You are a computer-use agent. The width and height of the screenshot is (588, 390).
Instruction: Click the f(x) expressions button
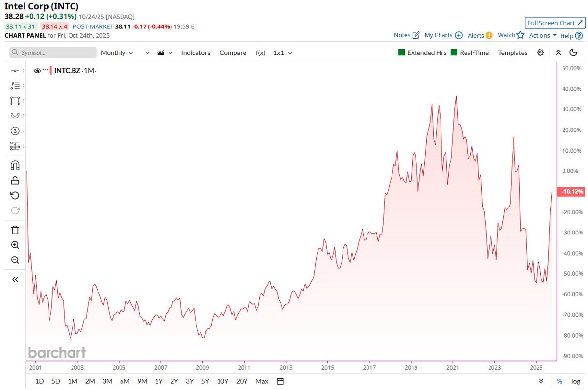[260, 52]
